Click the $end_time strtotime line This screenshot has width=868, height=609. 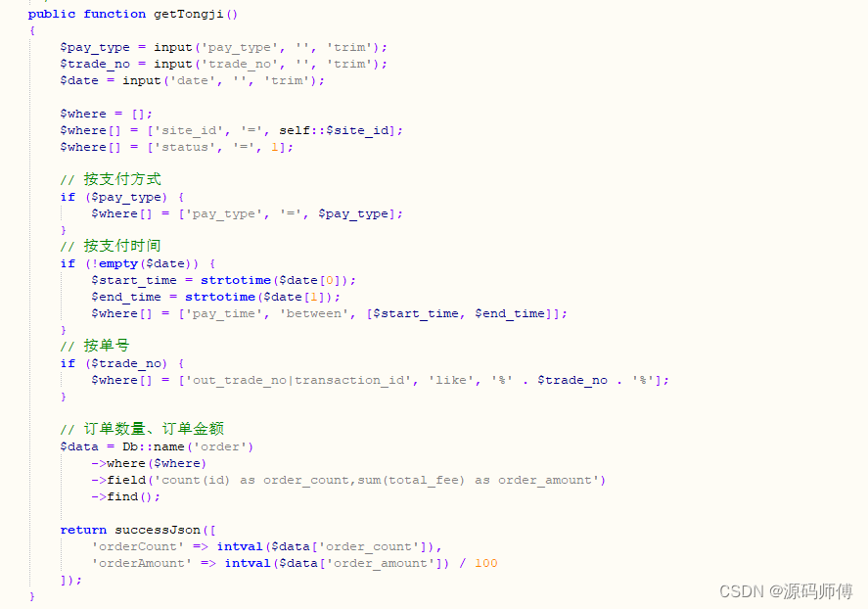coord(216,297)
